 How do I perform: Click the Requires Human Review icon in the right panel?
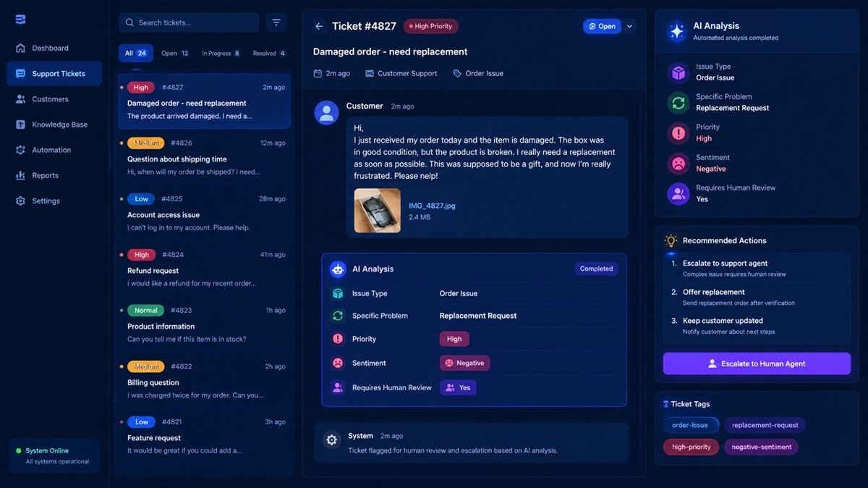tap(678, 194)
